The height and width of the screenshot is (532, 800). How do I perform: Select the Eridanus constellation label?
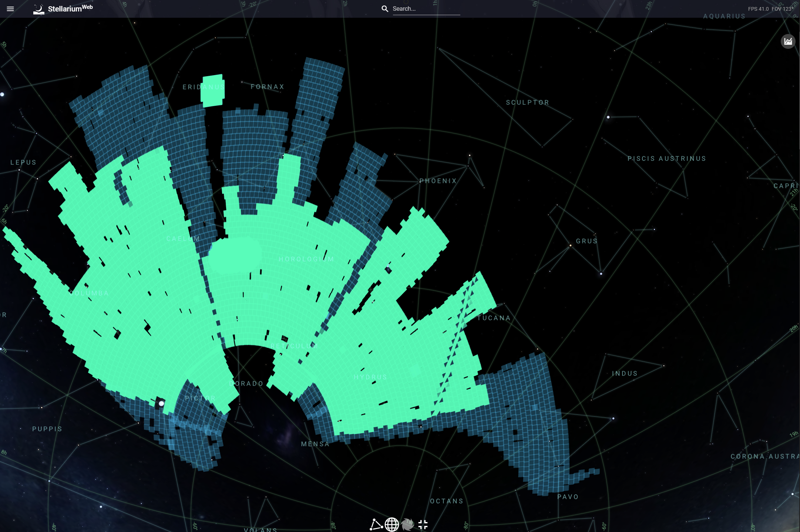tap(204, 87)
